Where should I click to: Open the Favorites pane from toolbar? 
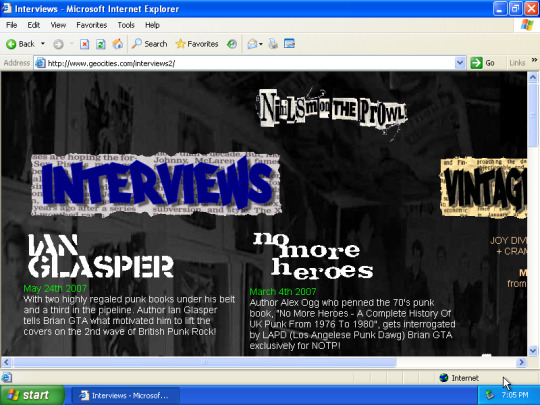[197, 44]
